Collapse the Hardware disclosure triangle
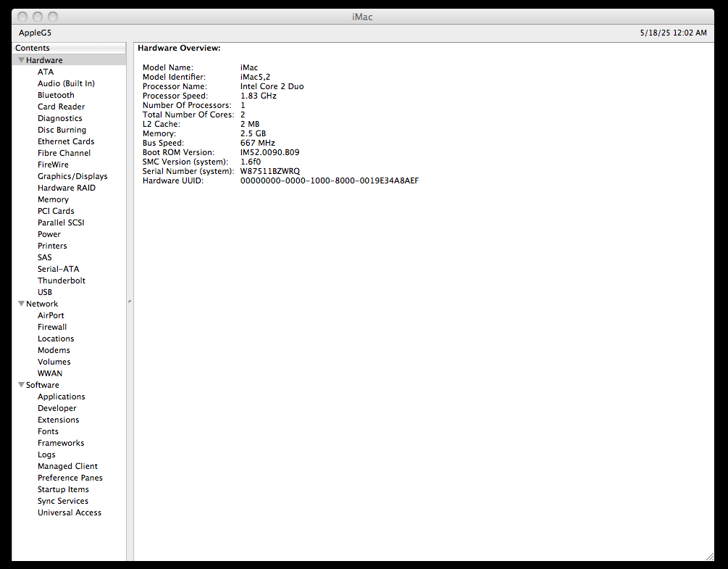The height and width of the screenshot is (569, 728). coord(22,60)
